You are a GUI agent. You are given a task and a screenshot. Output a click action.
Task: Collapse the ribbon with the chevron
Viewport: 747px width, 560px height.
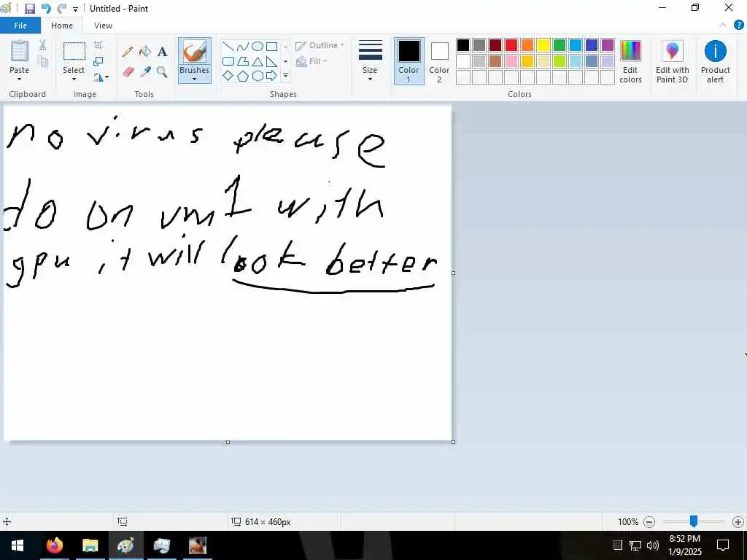click(x=723, y=26)
